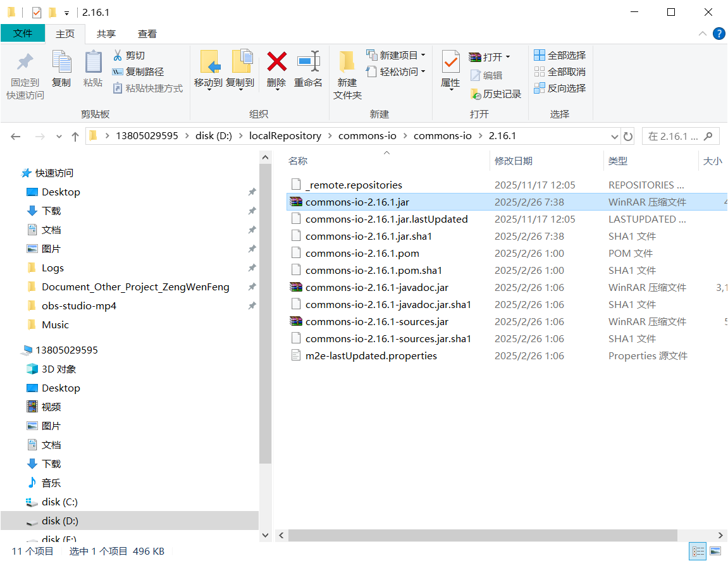This screenshot has width=728, height=561.
Task: Open the Open (打开) dropdown arrow
Action: 508,57
